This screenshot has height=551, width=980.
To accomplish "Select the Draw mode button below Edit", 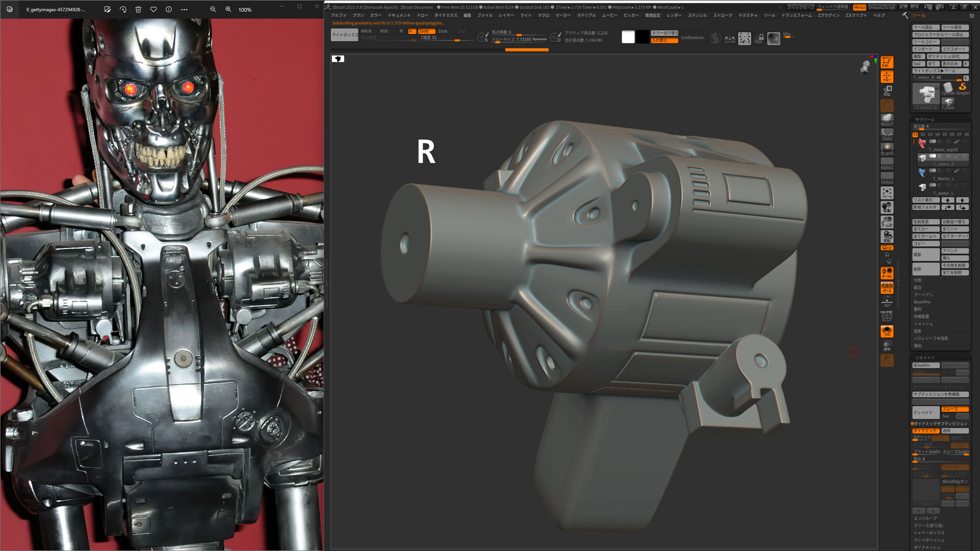I will [887, 77].
